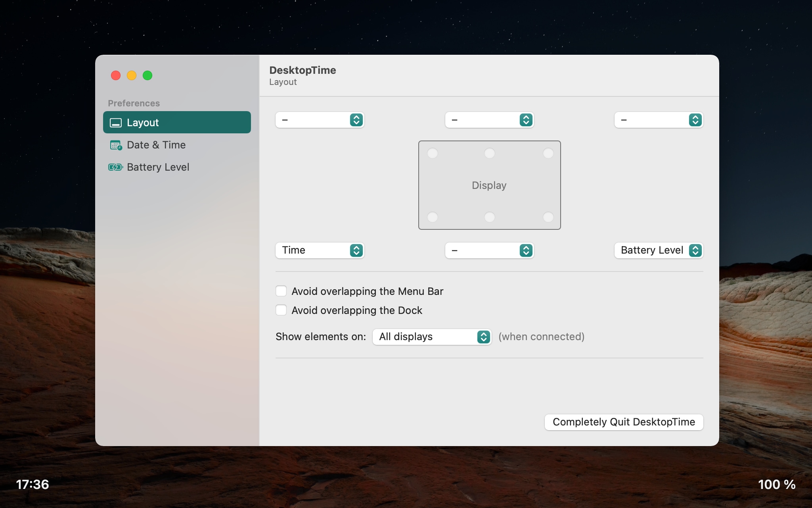The width and height of the screenshot is (812, 508).
Task: Click the Battery Level sidebar icon
Action: (116, 167)
